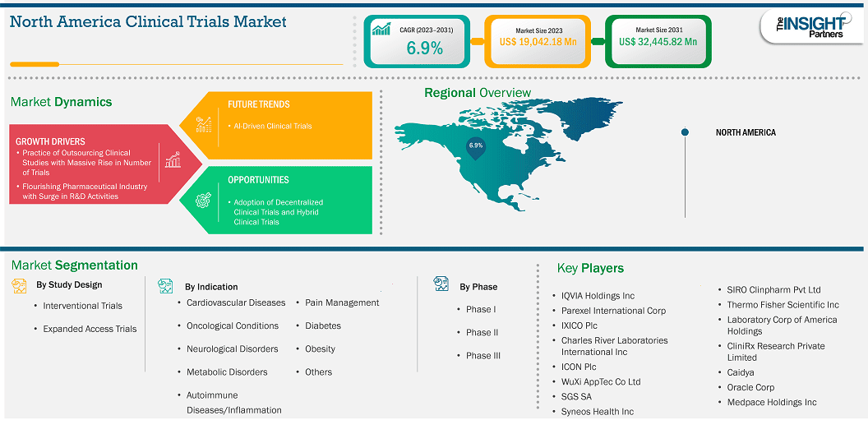
Task: Click 'Oracle Corp' key player
Action: pyautogui.click(x=750, y=387)
